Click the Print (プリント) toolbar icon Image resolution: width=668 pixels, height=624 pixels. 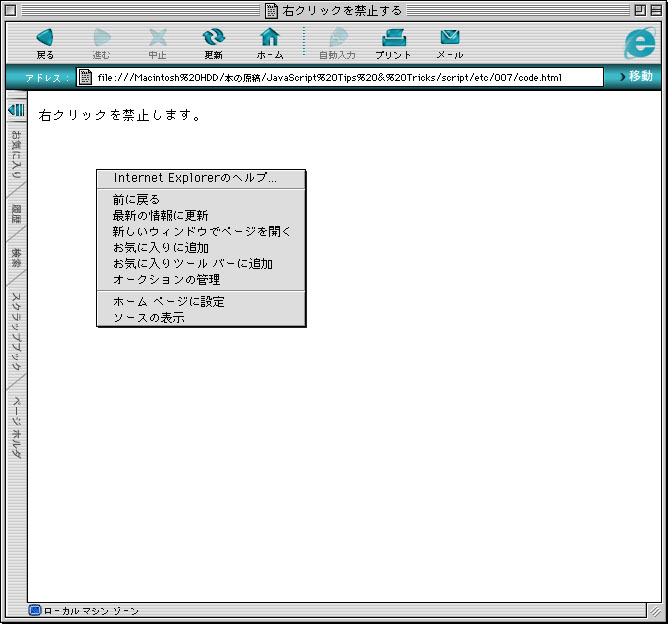(393, 40)
